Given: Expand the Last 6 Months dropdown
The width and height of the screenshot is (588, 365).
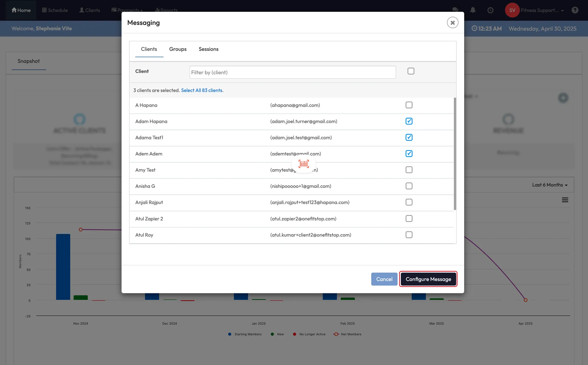Looking at the screenshot, I should tap(550, 185).
